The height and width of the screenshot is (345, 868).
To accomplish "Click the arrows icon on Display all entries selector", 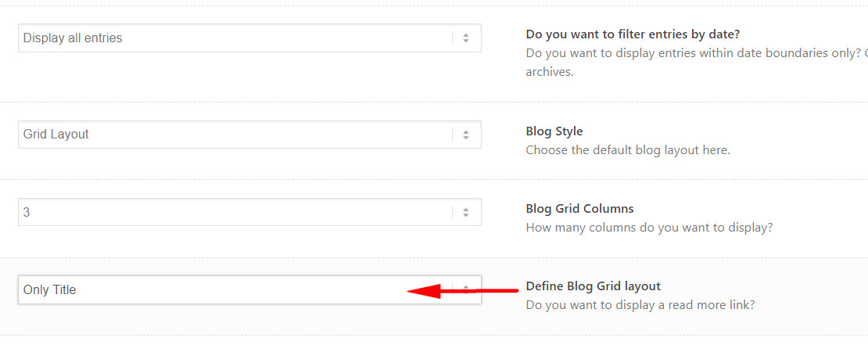I will [x=466, y=38].
